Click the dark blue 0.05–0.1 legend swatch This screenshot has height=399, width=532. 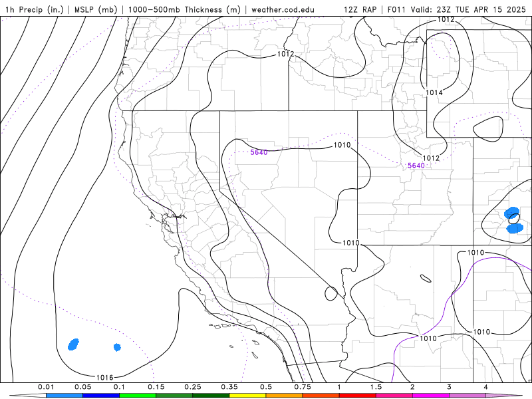[x=101, y=396]
